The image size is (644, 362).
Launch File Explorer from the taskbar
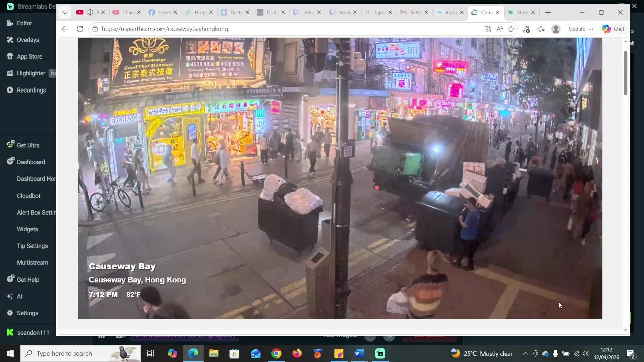214,353
